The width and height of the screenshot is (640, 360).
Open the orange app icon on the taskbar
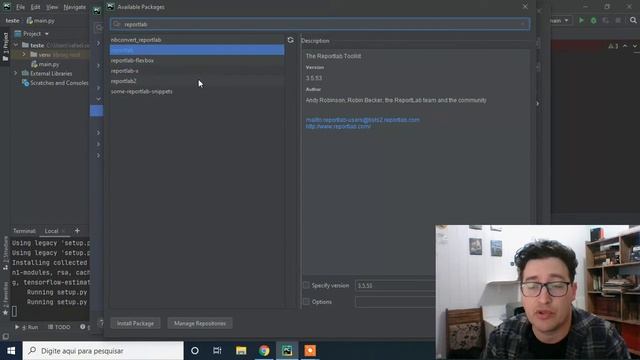[310, 351]
